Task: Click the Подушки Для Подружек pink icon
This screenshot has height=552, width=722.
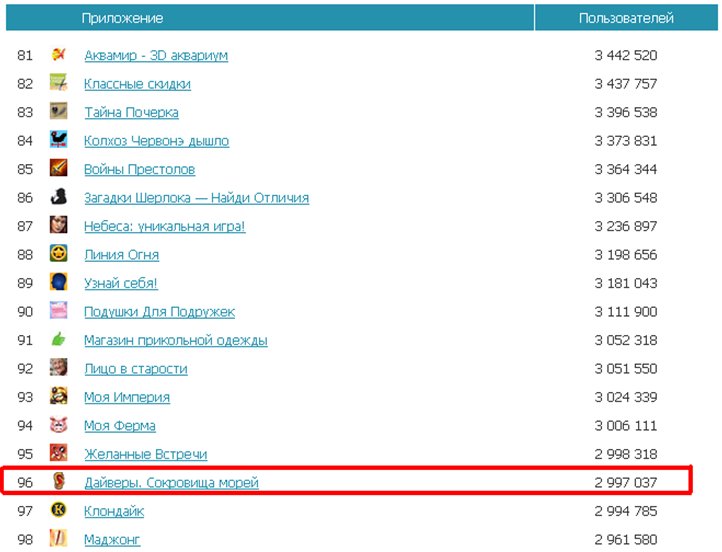Action: [58, 311]
